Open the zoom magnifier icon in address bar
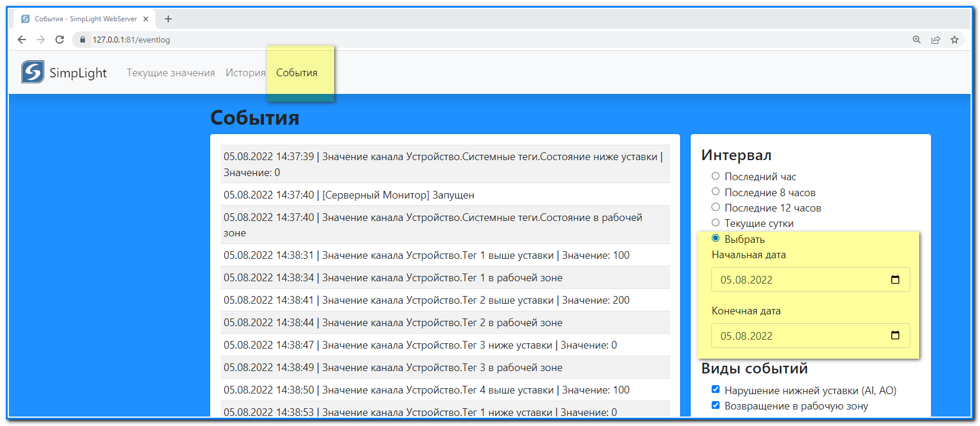 [917, 40]
